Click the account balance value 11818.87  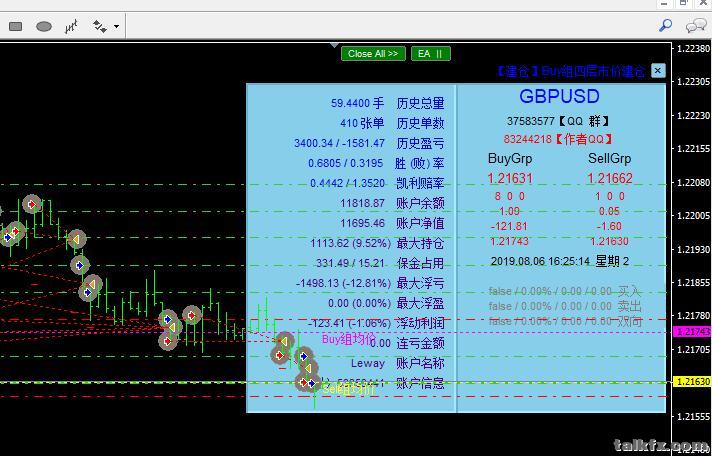(x=362, y=203)
